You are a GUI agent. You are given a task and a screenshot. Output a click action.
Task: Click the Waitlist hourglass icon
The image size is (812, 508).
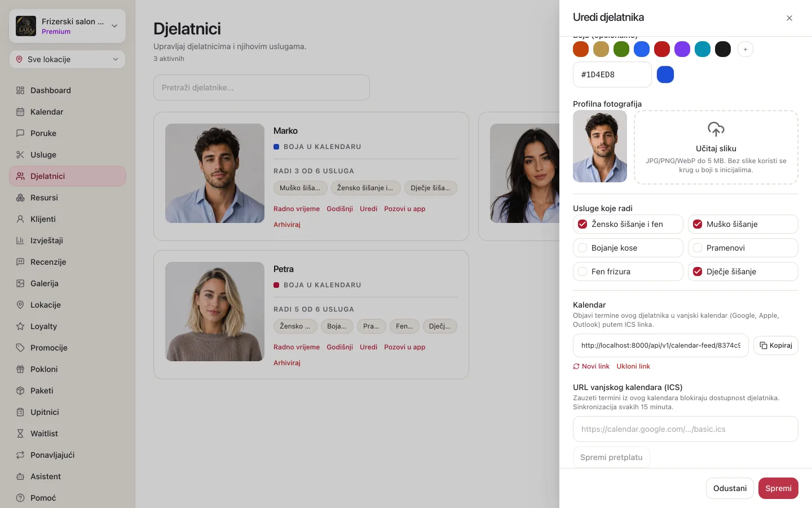pos(20,433)
